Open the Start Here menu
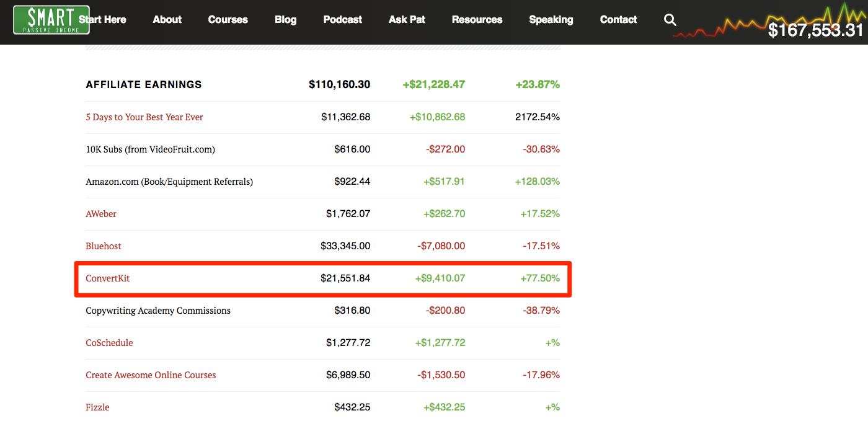 103,20
